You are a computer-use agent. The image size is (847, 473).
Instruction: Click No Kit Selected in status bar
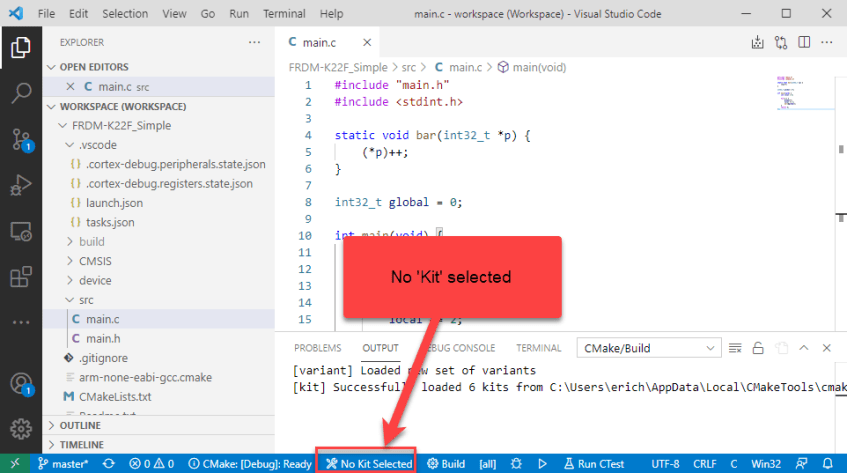click(367, 464)
